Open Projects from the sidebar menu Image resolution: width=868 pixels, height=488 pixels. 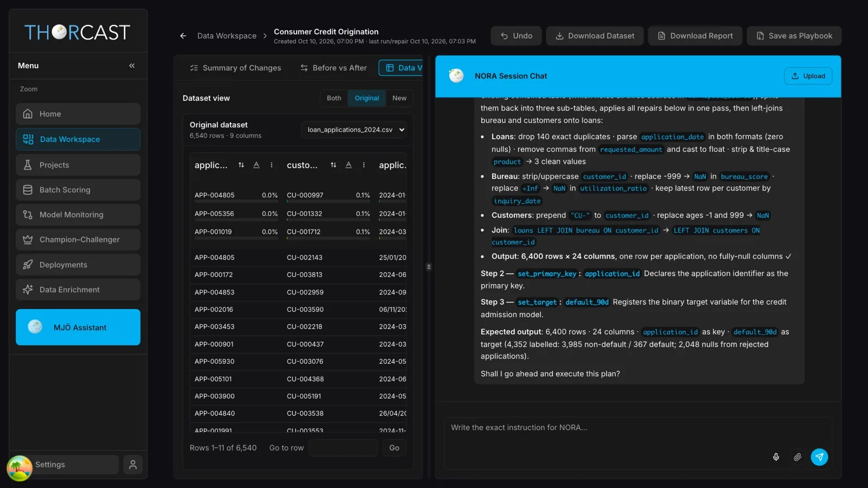point(78,165)
